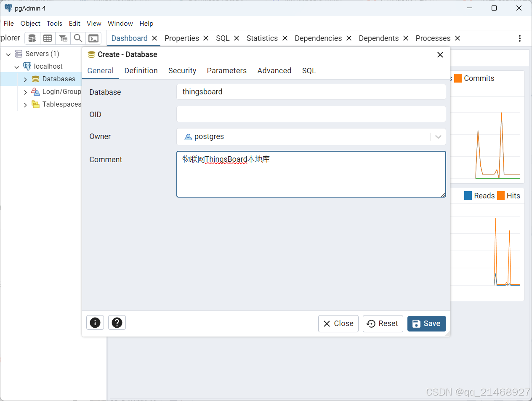Close the Dependents tab with its X
Viewport: 532px width, 401px height.
pyautogui.click(x=406, y=38)
